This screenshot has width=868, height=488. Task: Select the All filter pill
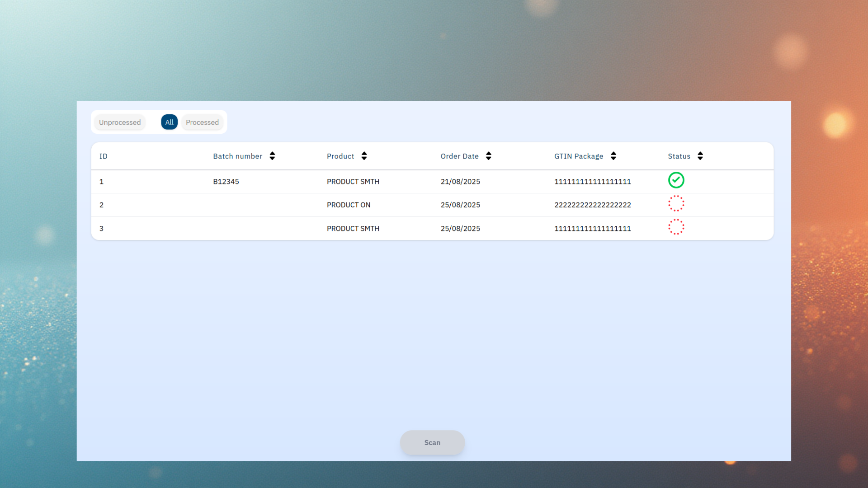(169, 122)
